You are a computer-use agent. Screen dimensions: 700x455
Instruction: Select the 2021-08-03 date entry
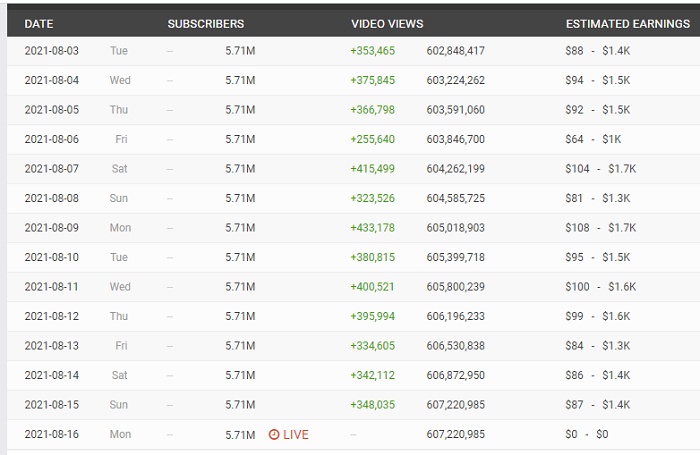pos(51,50)
